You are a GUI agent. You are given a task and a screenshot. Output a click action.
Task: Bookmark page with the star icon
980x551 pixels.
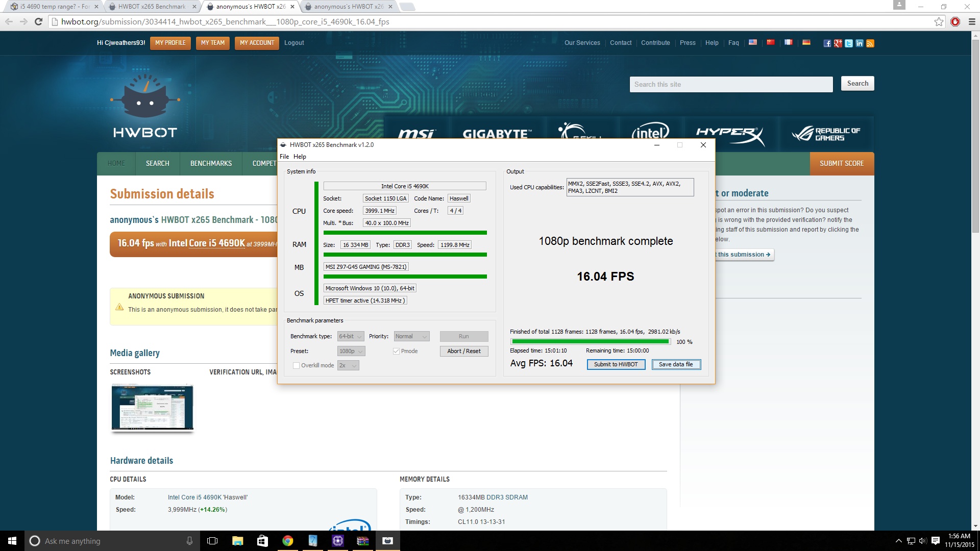[939, 21]
